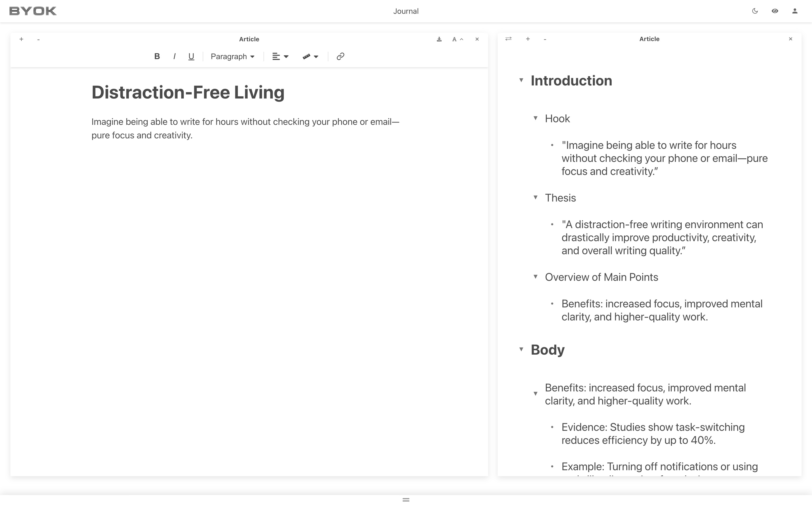Click the Distraction-Free Living heading
Image resolution: width=812 pixels, height=507 pixels.
point(188,92)
